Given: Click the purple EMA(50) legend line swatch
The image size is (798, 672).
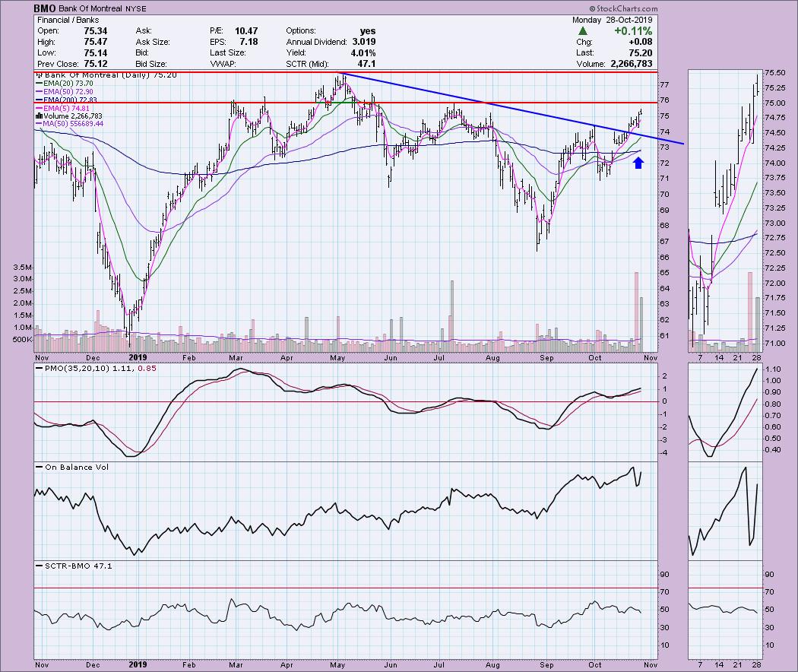Looking at the screenshot, I should (x=39, y=92).
